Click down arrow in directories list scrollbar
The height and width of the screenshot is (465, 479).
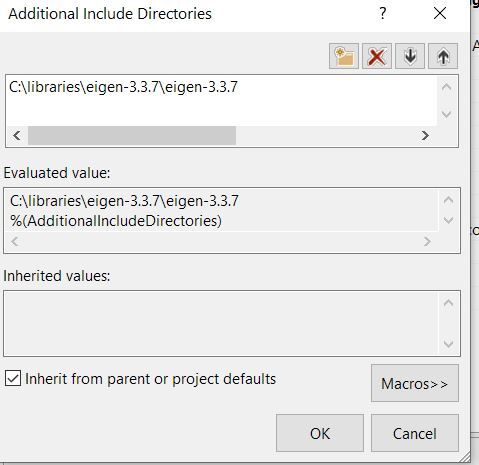pos(446,114)
